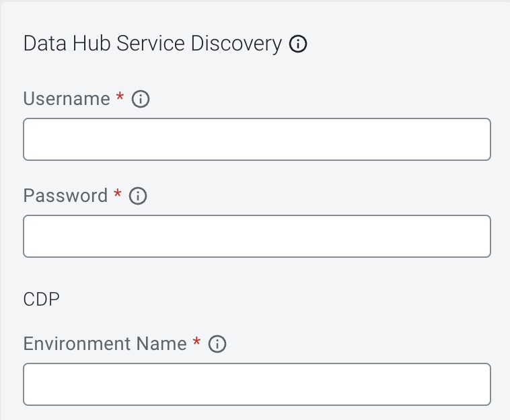Click the word Environment in the label
The height and width of the screenshot is (420, 510).
(x=77, y=343)
